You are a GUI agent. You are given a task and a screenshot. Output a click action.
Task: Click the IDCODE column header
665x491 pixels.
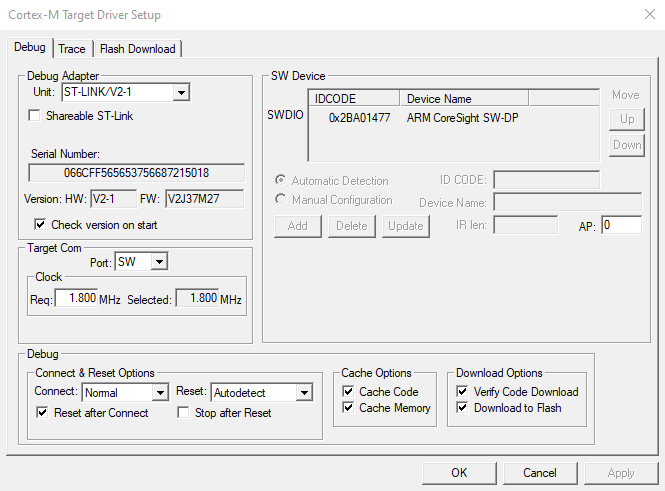[x=354, y=98]
